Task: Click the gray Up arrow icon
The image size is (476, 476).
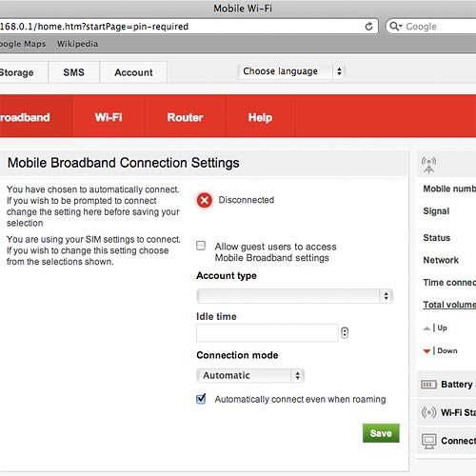Action: click(x=426, y=328)
